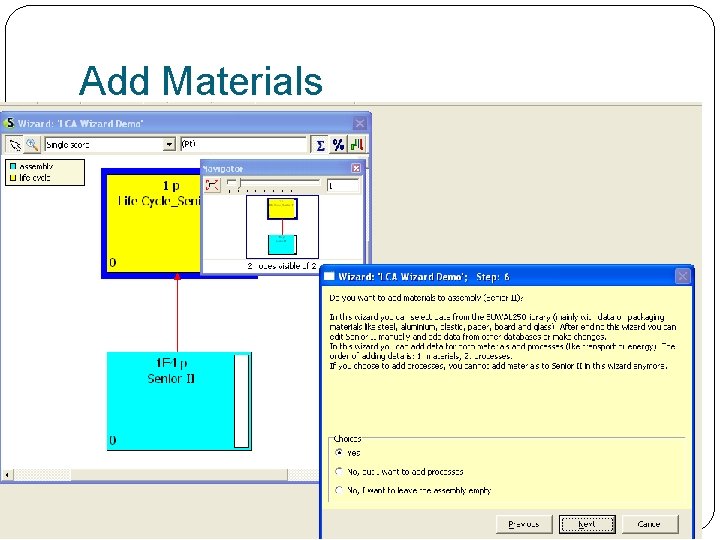
Task: Choose 'No, but I want to add processes'
Action: click(339, 471)
